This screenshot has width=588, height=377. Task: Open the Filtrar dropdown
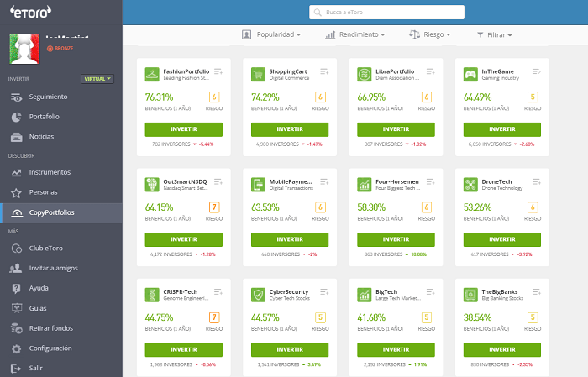(494, 35)
